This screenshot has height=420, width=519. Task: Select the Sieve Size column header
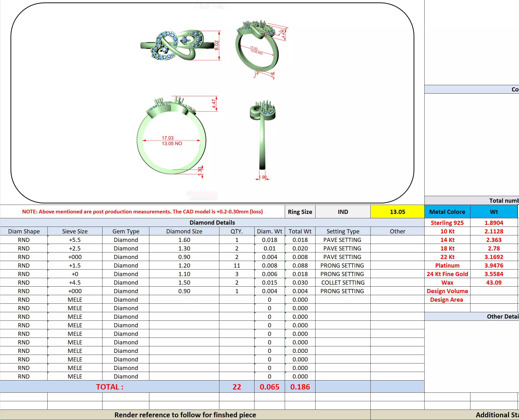click(75, 231)
